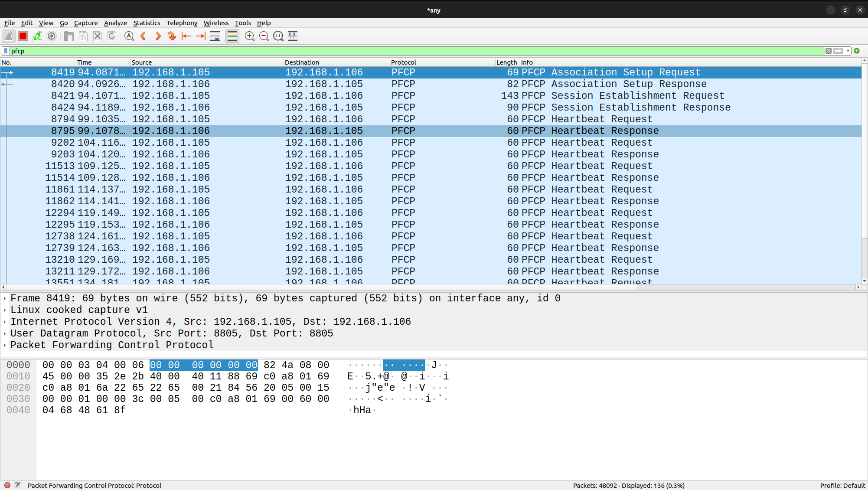
Task: Toggle auto-scroll during live capture
Action: click(215, 36)
